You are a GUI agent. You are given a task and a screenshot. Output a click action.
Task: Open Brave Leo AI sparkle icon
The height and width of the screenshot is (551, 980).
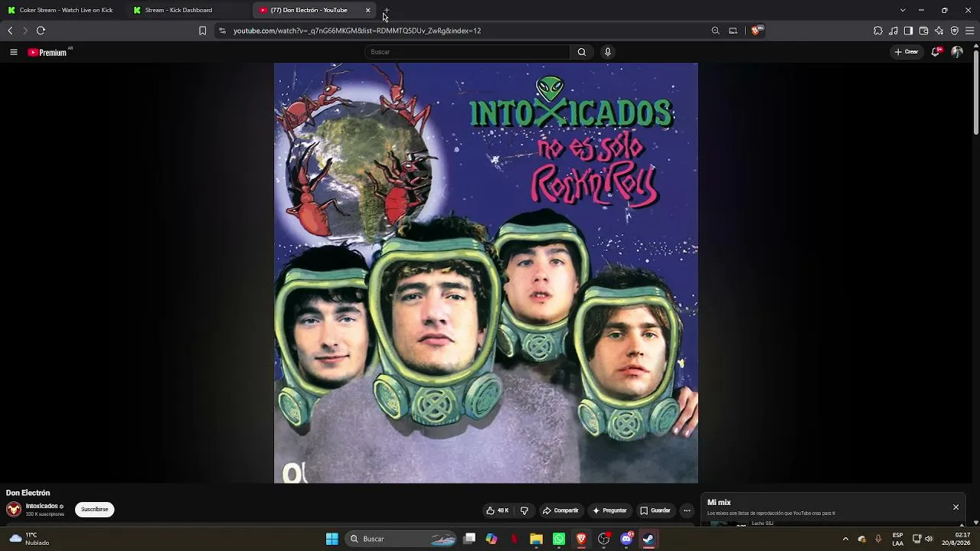[x=939, y=31]
